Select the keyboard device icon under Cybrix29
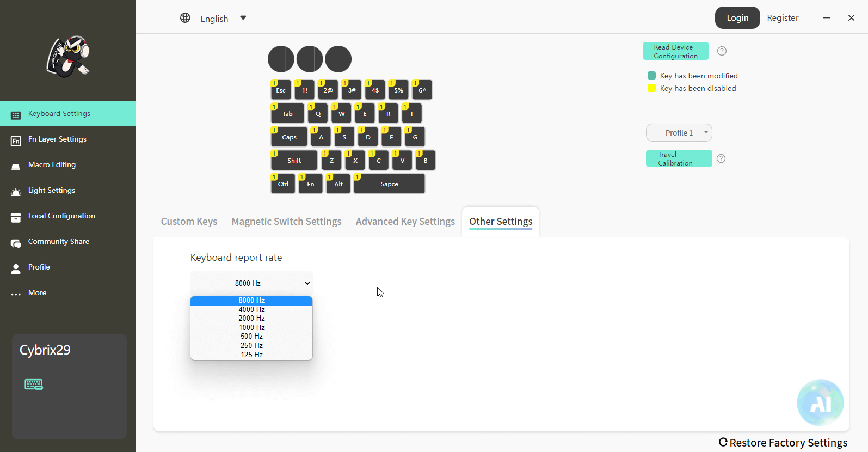The width and height of the screenshot is (868, 452). point(34,384)
